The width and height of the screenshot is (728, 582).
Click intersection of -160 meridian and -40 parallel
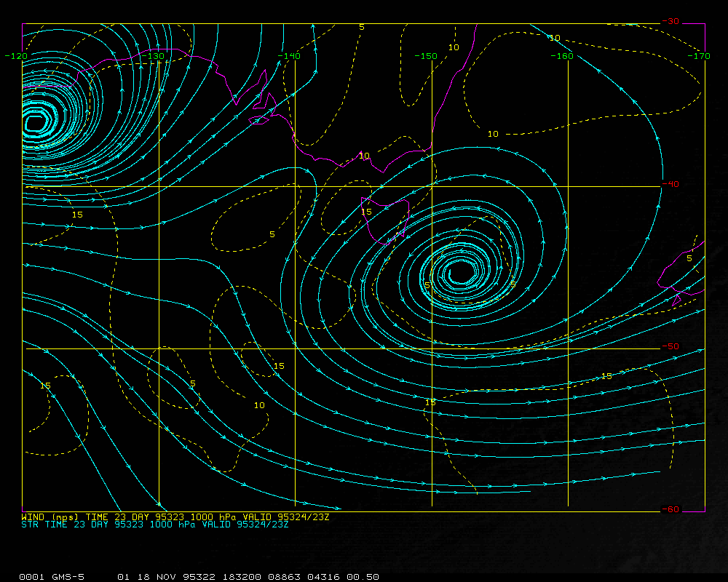[x=568, y=186]
